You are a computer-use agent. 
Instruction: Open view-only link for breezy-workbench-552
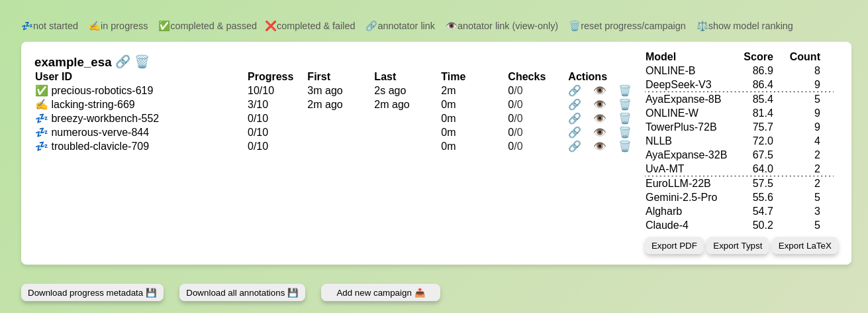coord(600,119)
